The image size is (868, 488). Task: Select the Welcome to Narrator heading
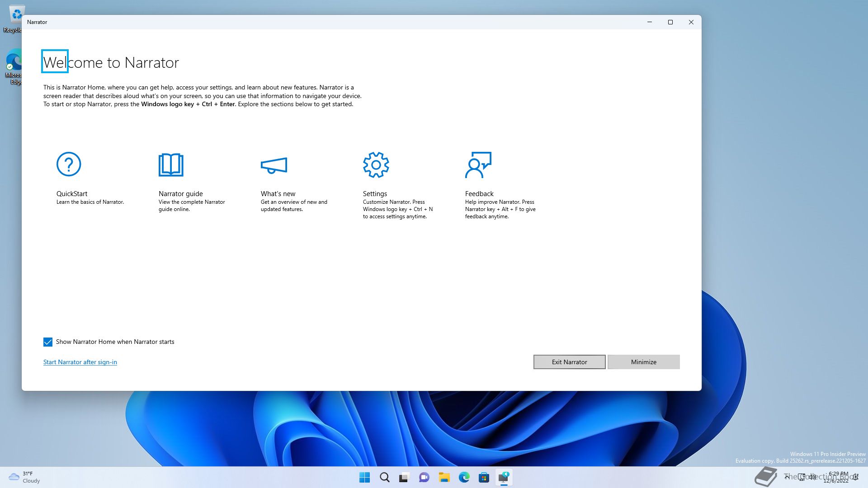[x=111, y=62]
